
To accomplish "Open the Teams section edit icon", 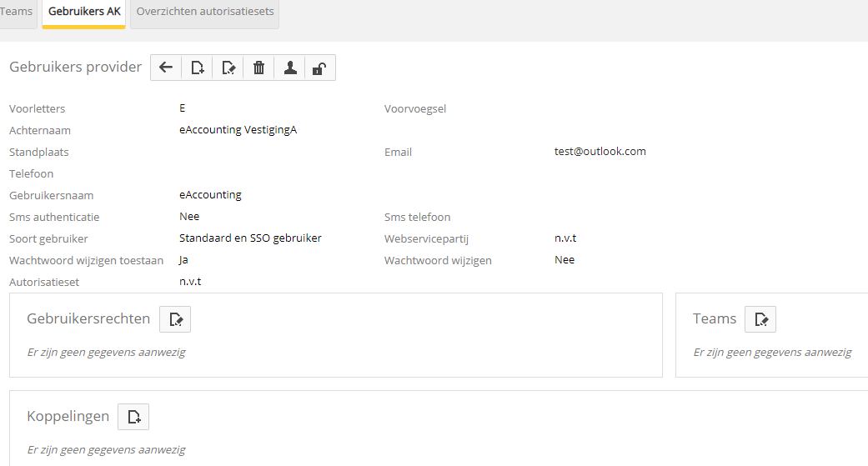I will coord(760,319).
